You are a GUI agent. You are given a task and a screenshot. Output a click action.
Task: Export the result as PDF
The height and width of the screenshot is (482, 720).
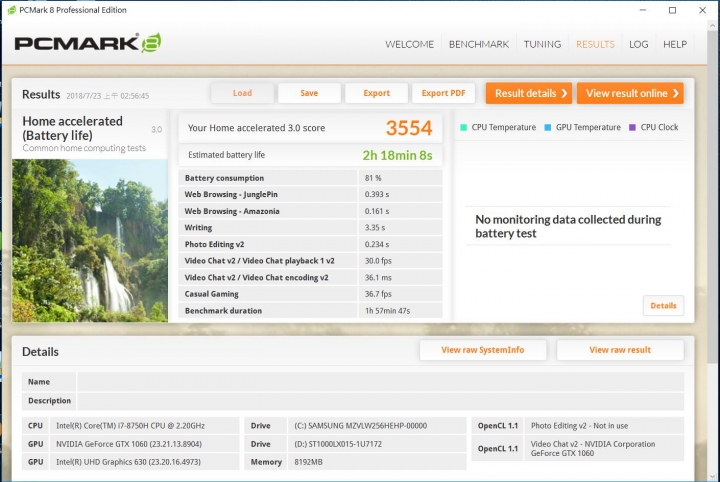coord(443,93)
